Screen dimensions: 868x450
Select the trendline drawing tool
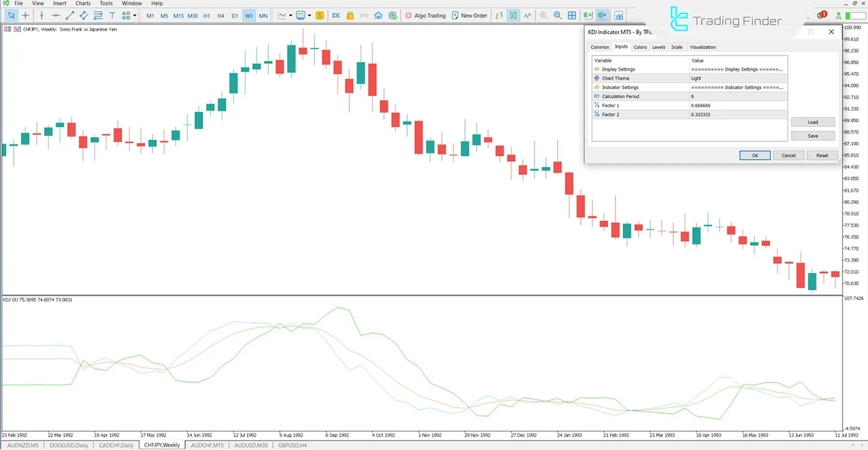click(70, 15)
